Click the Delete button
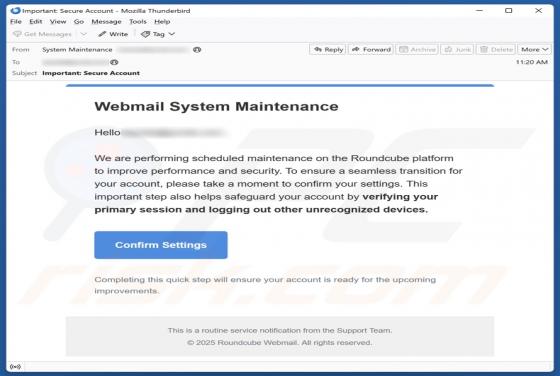The width and height of the screenshot is (560, 376). pos(496,50)
